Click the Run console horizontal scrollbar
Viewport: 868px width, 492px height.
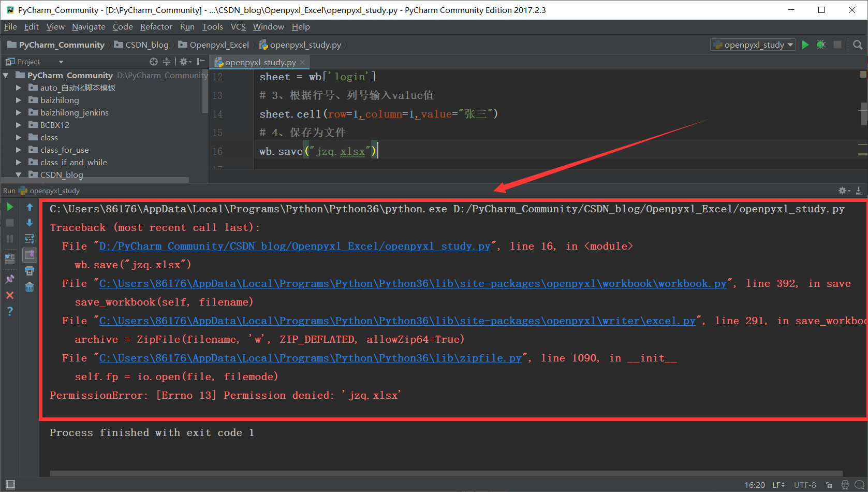(x=446, y=473)
